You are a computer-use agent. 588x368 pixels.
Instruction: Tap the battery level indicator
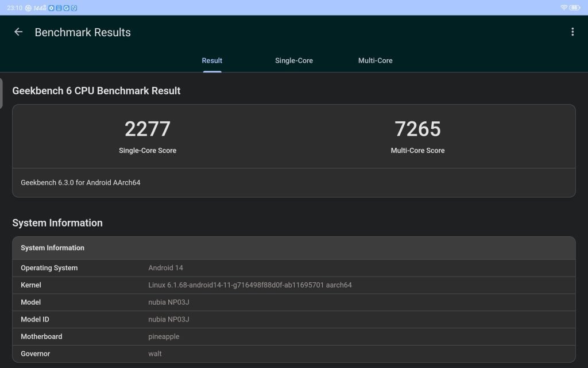coord(574,7)
